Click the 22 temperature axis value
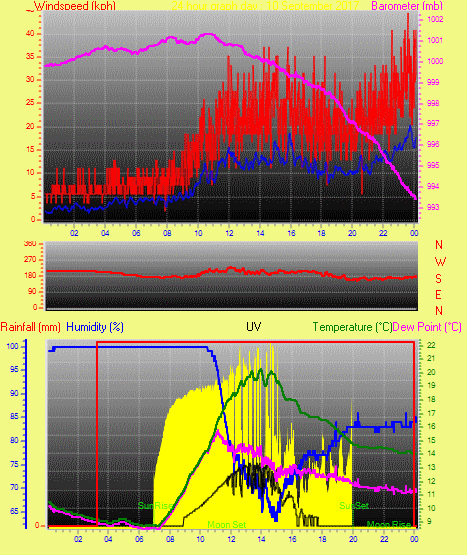This screenshot has width=467, height=555. (x=431, y=345)
